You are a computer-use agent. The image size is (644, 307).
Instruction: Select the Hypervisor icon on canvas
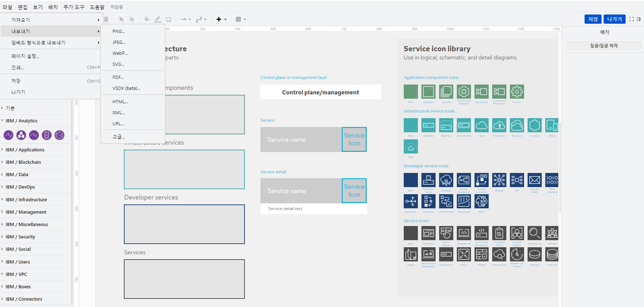[446, 125]
